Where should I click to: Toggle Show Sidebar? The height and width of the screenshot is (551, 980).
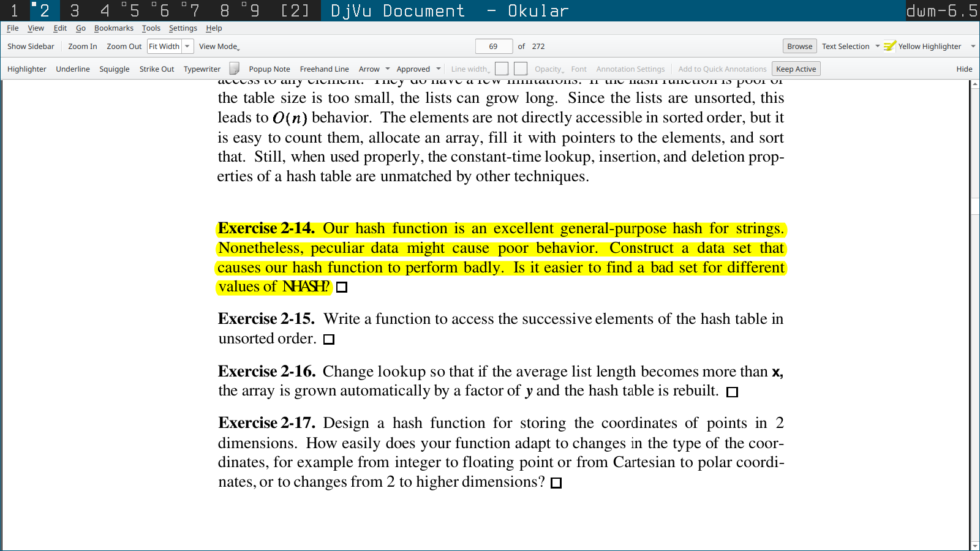tap(31, 47)
